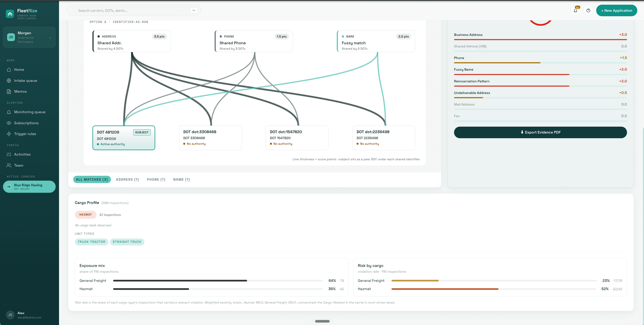Click the HAZMAT cargo tag

86,214
